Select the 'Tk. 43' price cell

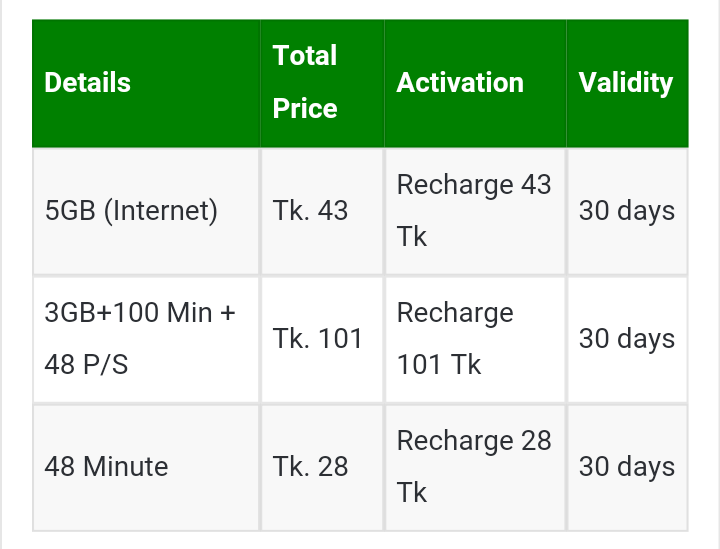pyautogui.click(x=310, y=211)
